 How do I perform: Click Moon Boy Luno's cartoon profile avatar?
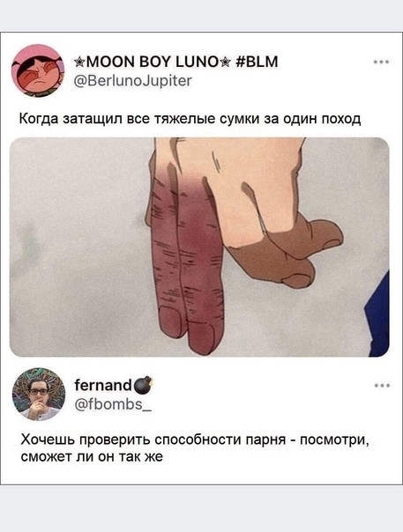click(38, 70)
